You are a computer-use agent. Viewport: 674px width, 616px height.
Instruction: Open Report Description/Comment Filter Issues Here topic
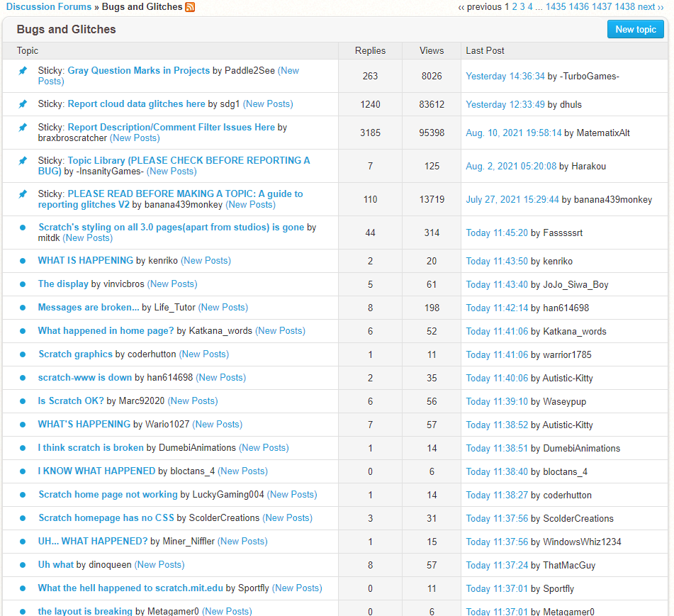171,128
